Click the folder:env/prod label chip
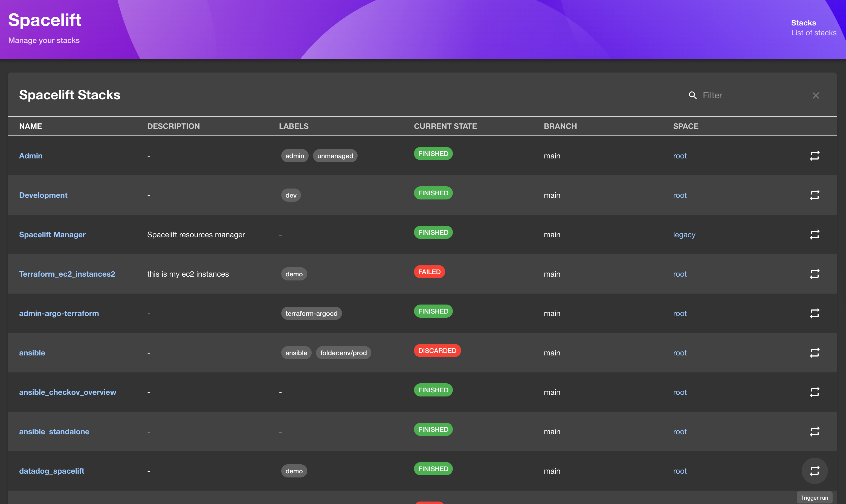 tap(343, 352)
